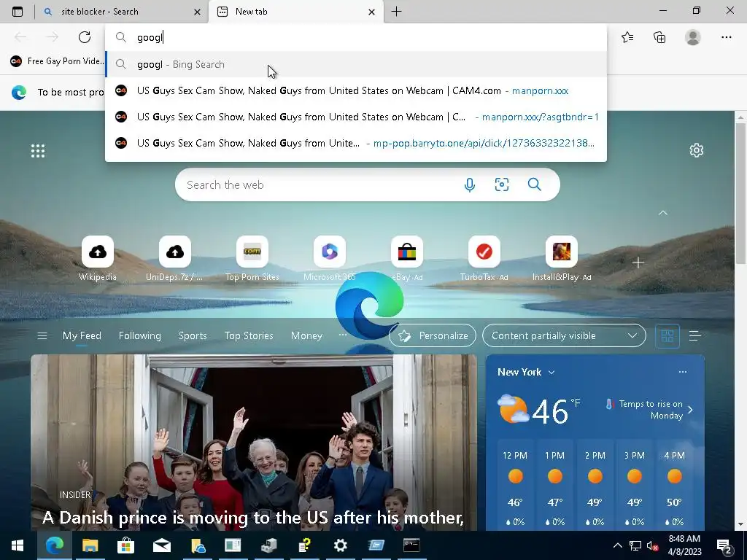Select the Following feed tab
The image size is (747, 560).
point(139,335)
